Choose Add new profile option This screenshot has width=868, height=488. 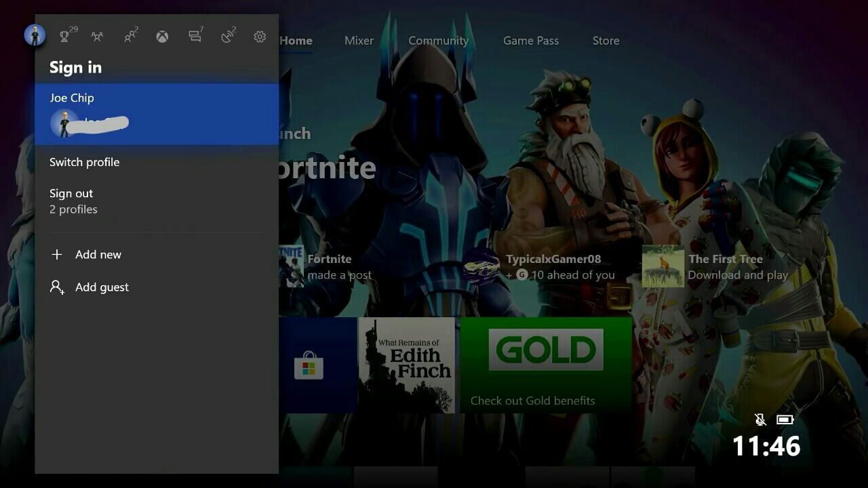157,254
